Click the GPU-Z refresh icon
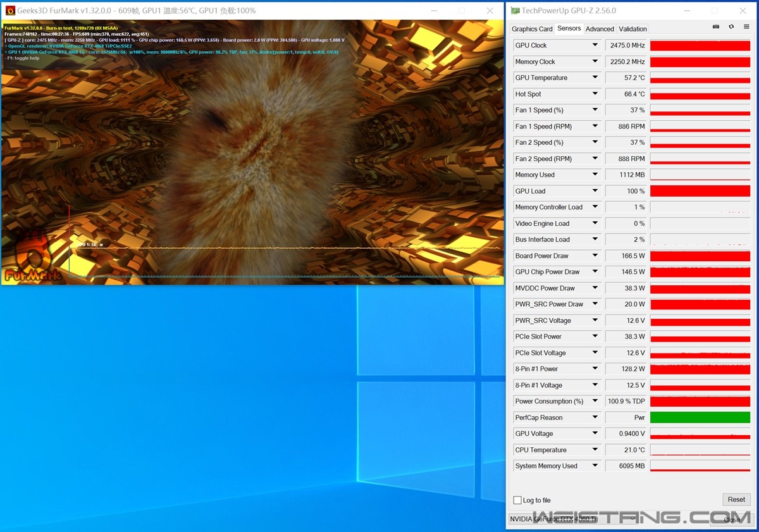The height and width of the screenshot is (532, 759). [731, 27]
